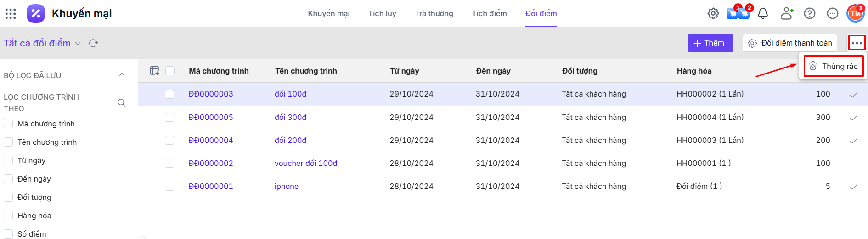This screenshot has height=239, width=868.
Task: Click the refresh icon beside list title
Action: coord(94,43)
